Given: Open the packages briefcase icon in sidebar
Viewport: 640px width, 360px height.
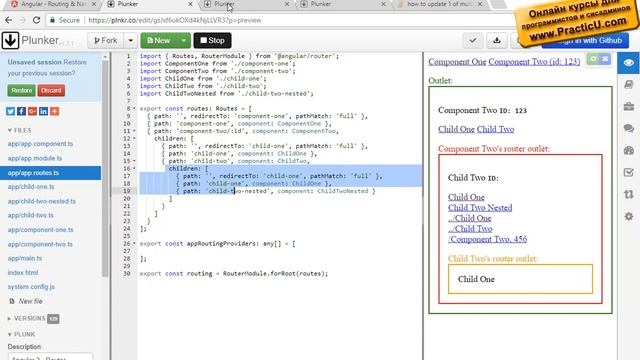Looking at the screenshot, I should point(629,107).
